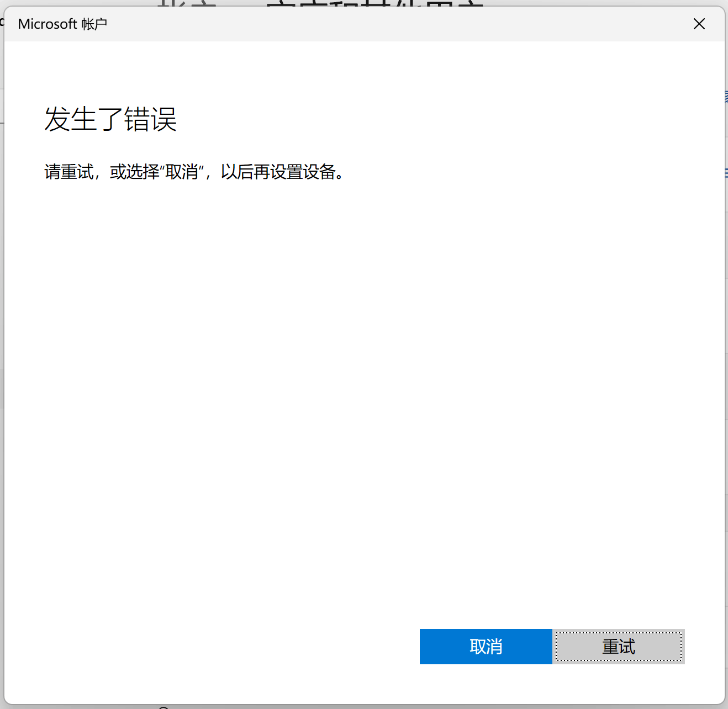This screenshot has width=728, height=709.
Task: Click the 取消 (Cancel) button
Action: point(486,646)
